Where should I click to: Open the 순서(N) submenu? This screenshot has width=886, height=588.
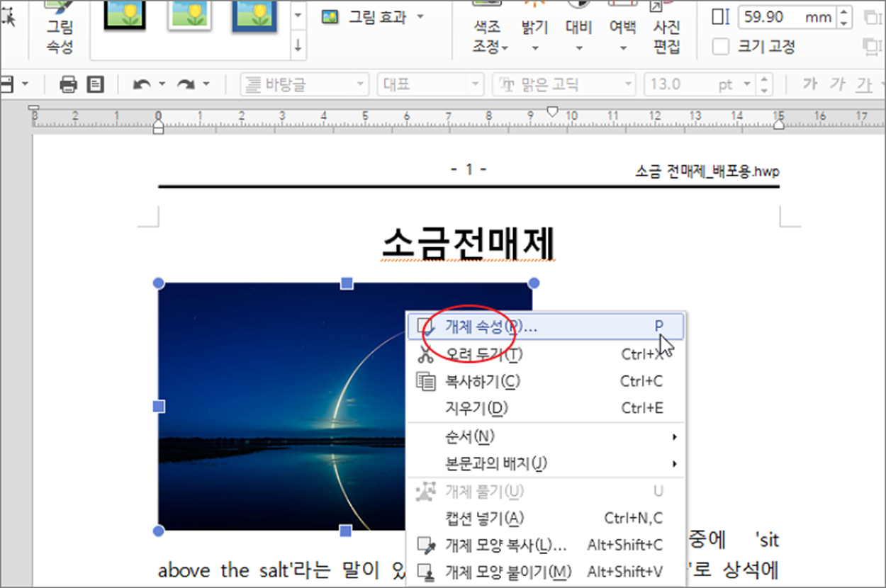(546, 436)
